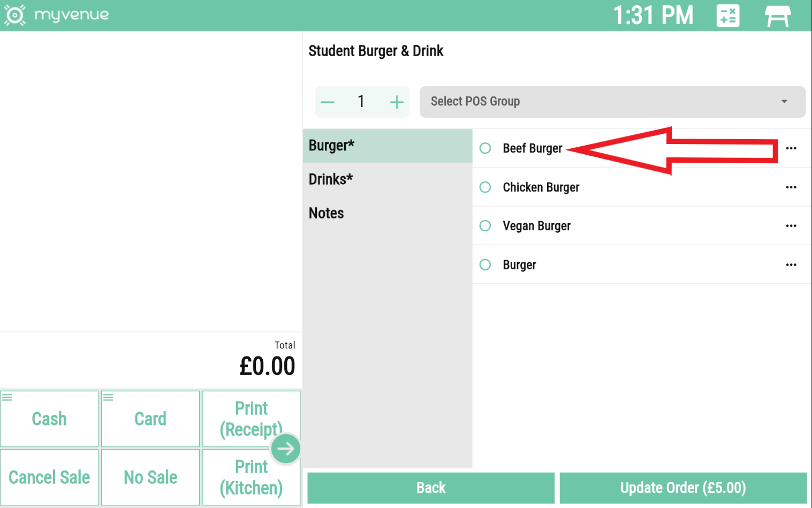The width and height of the screenshot is (812, 508).
Task: Expand the Select POS Group dropdown
Action: click(x=612, y=102)
